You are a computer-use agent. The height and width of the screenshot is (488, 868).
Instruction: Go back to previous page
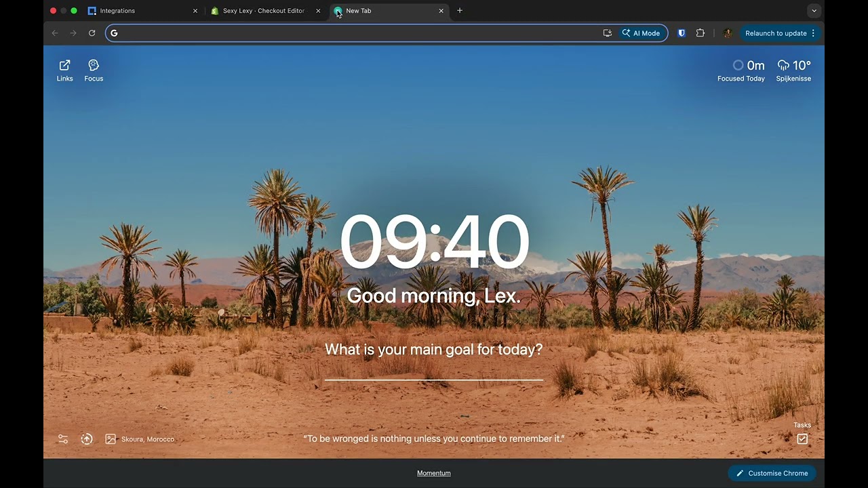(55, 33)
